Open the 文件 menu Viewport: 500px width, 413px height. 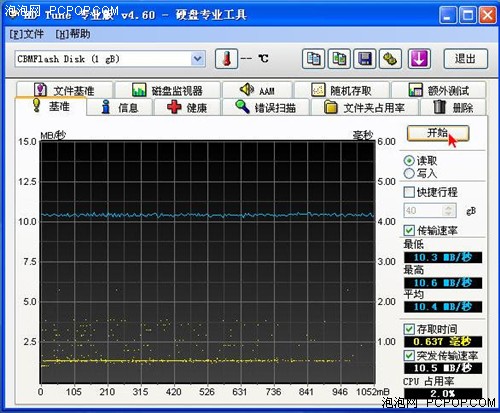pyautogui.click(x=26, y=34)
